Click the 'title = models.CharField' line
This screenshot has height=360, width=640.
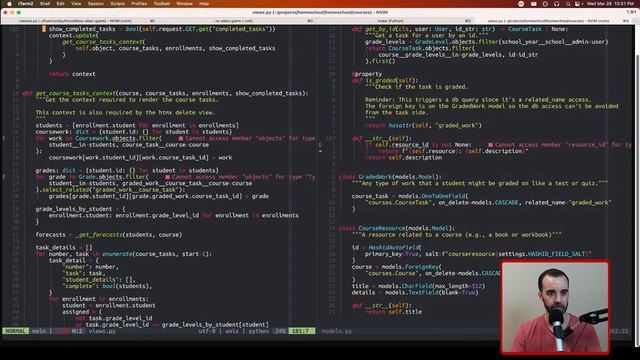(418, 286)
